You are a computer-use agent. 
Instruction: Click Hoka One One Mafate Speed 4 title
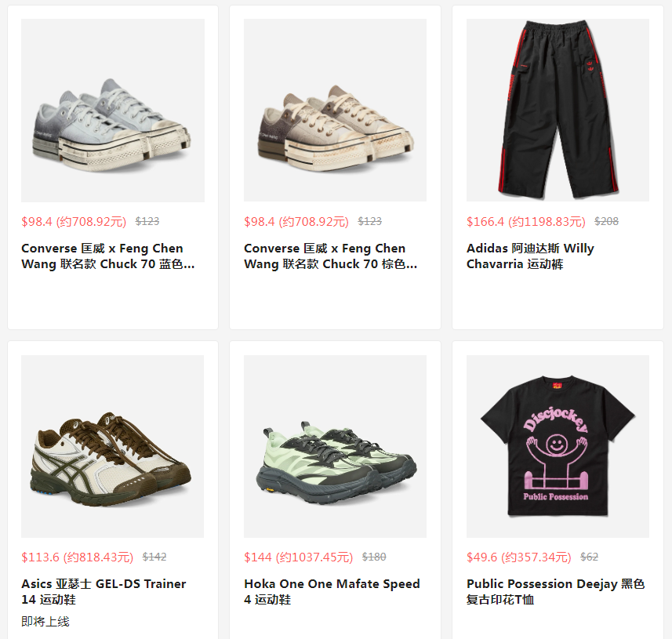point(332,592)
